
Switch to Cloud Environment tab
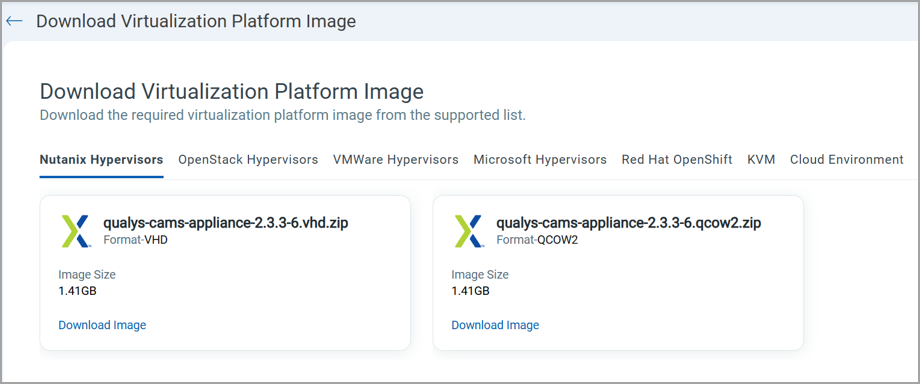[x=847, y=160]
